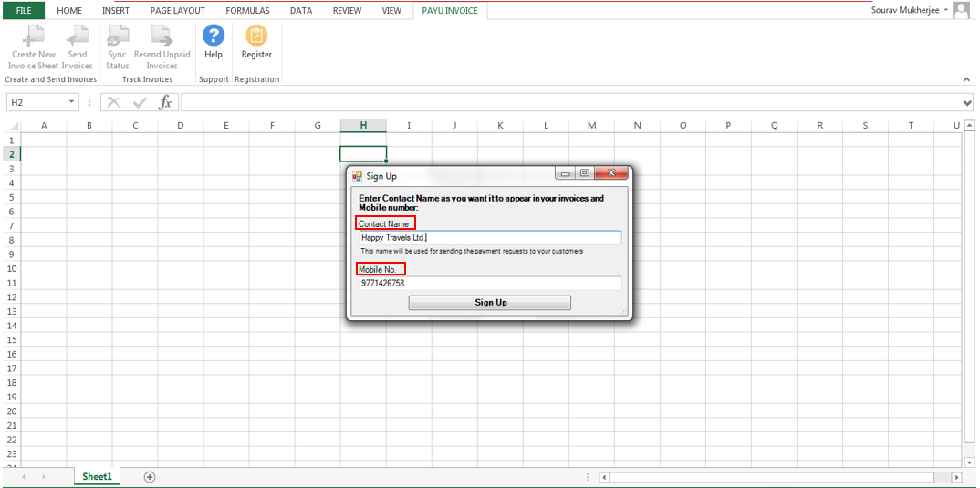The height and width of the screenshot is (488, 980).
Task: Click the horizontal scrollbar left arrow
Action: 604,477
